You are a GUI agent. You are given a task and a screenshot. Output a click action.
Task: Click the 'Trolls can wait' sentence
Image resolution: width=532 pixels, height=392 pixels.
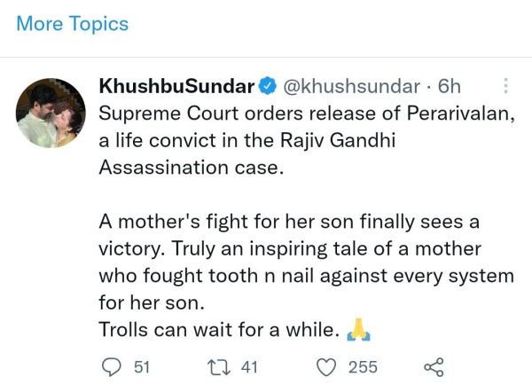(217, 331)
